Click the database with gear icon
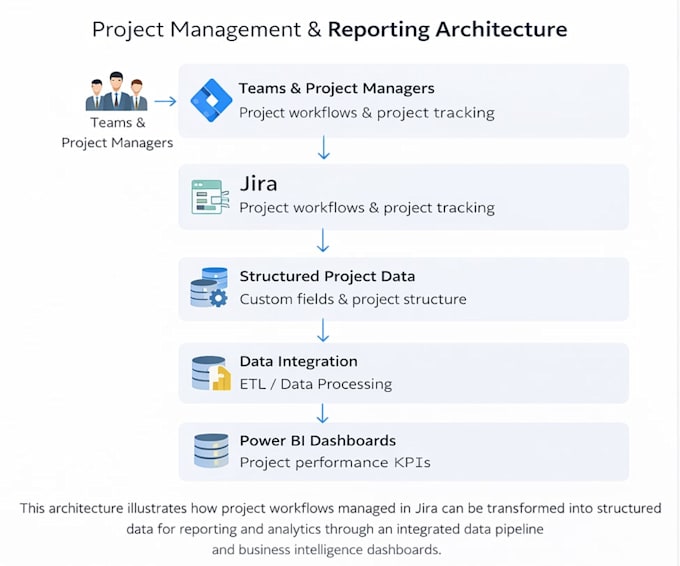The width and height of the screenshot is (680, 566). [209, 287]
